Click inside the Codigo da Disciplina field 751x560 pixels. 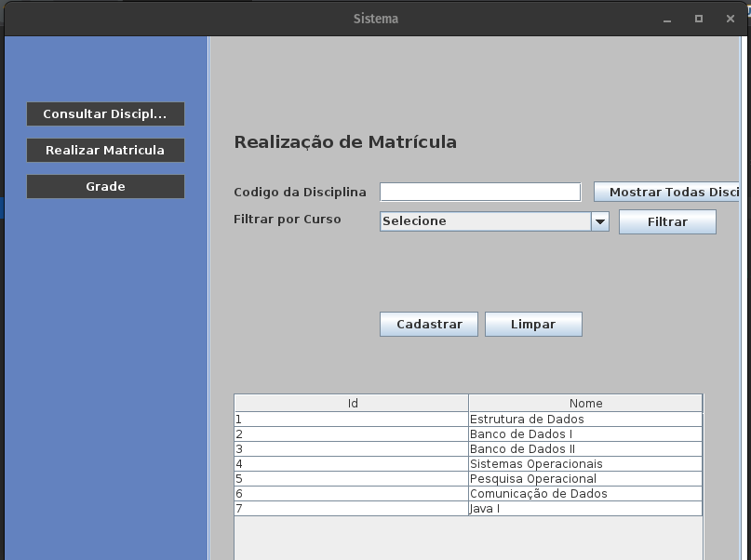click(x=479, y=191)
